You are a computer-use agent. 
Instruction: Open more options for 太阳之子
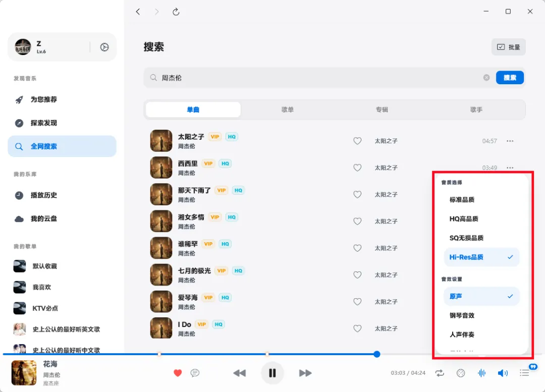tap(510, 141)
